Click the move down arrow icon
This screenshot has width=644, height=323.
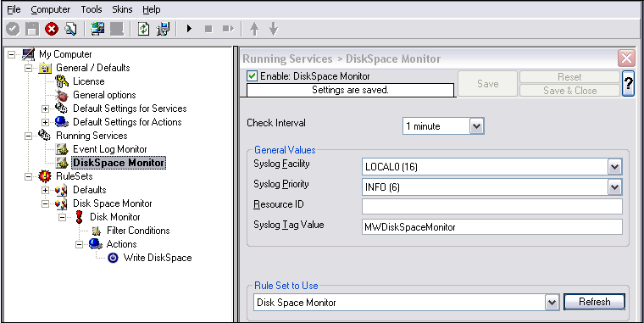click(x=274, y=29)
